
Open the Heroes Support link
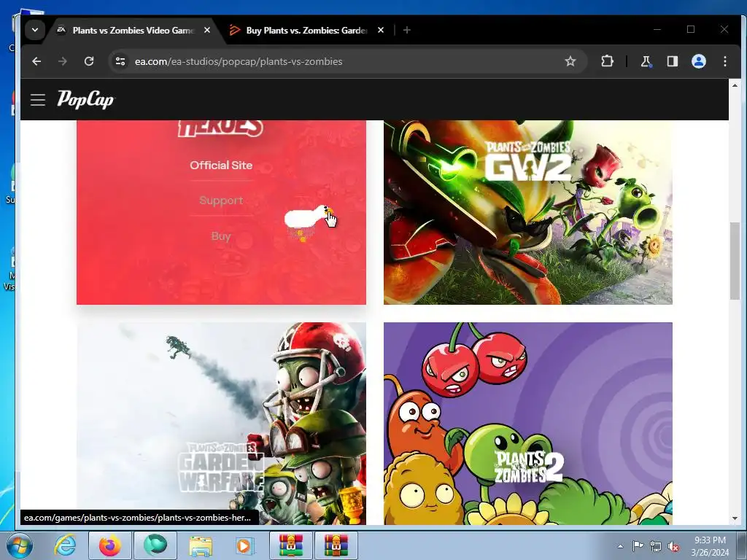pos(221,201)
